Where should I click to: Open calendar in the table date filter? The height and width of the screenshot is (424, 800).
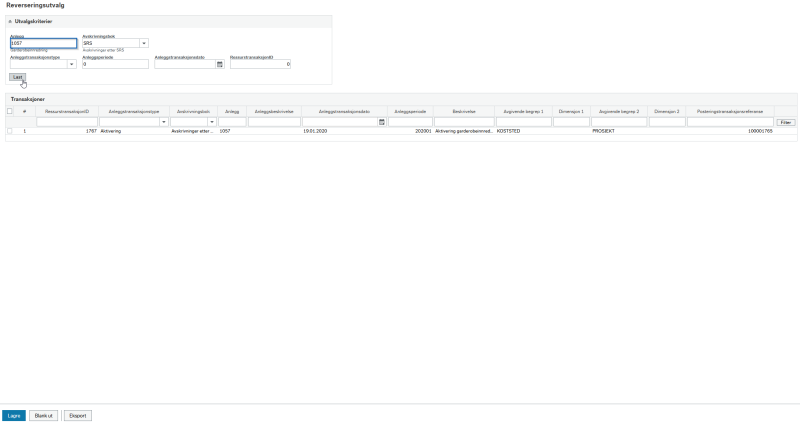tap(382, 122)
